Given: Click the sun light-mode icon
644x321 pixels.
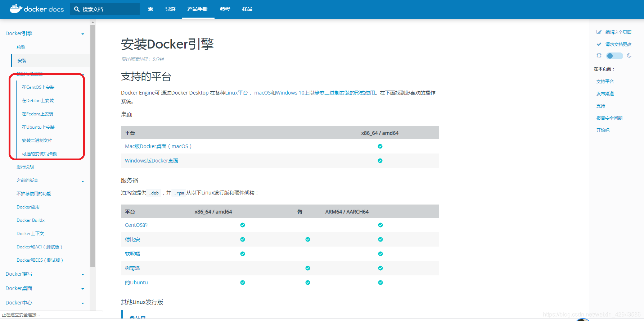Looking at the screenshot, I should [599, 55].
